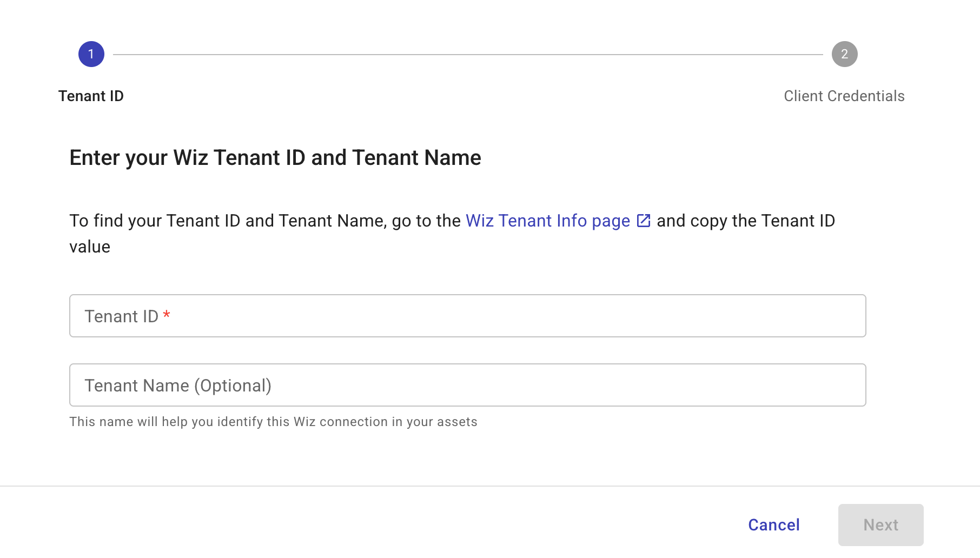Open the Wiz Tenant Info page link
The width and height of the screenshot is (980, 558).
click(x=547, y=221)
